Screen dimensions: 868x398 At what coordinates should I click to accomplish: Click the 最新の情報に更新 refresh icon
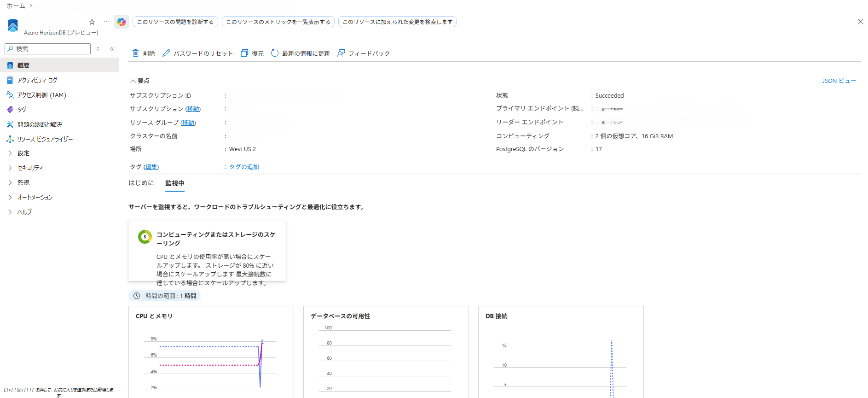[x=275, y=53]
